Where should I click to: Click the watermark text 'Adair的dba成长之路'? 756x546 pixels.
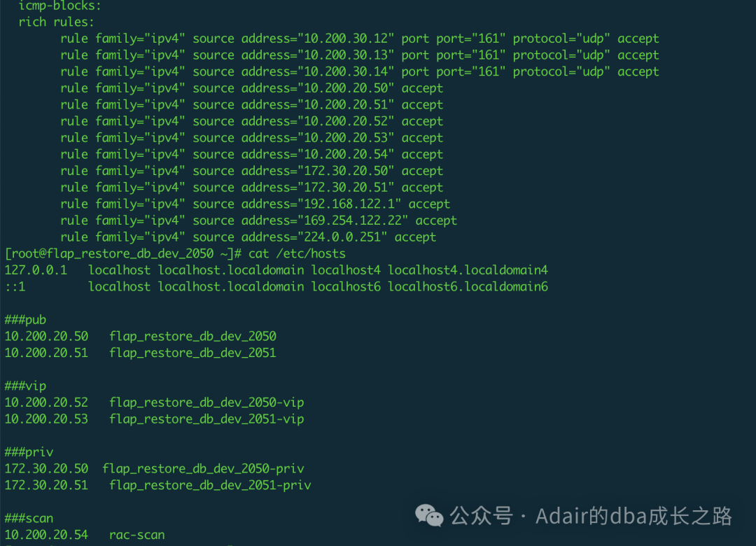point(633,517)
